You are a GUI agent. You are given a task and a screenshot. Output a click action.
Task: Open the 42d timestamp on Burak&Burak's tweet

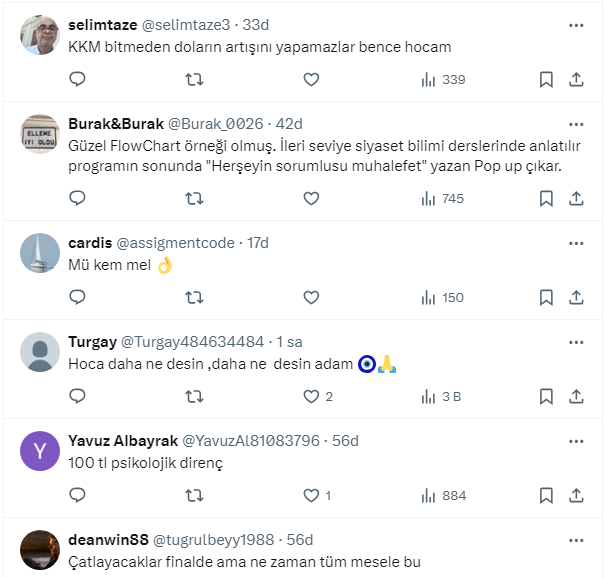click(290, 123)
